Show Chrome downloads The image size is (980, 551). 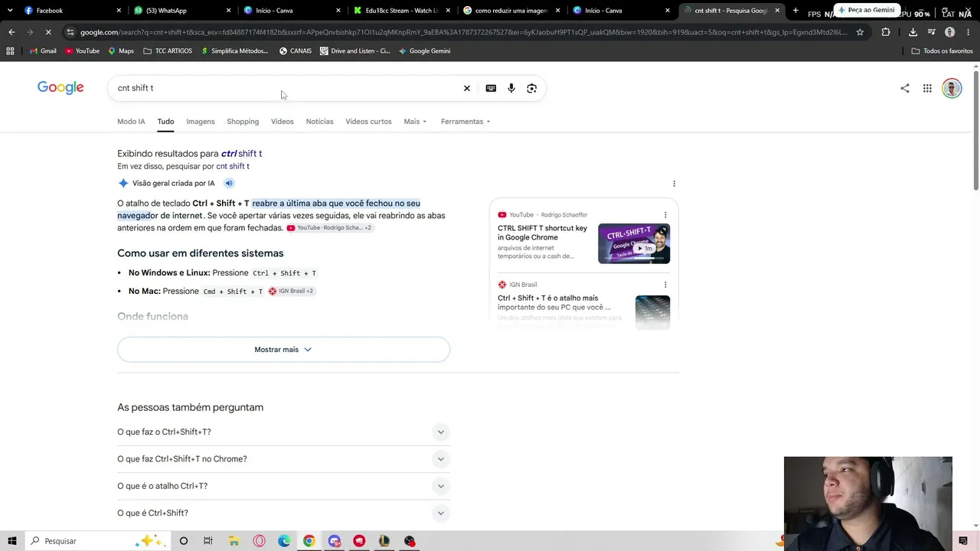tap(913, 32)
